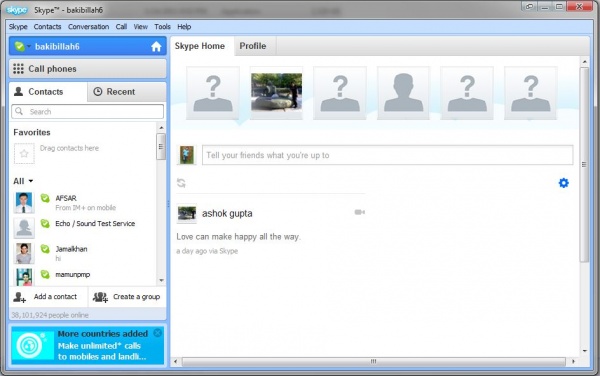Switch to the Recent tab
Image resolution: width=600 pixels, height=376 pixels.
(127, 92)
